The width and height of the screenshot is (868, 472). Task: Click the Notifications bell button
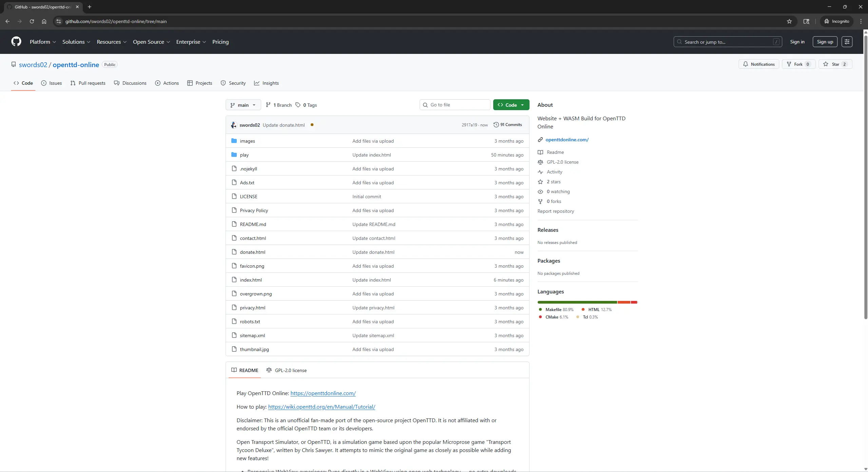(758, 64)
